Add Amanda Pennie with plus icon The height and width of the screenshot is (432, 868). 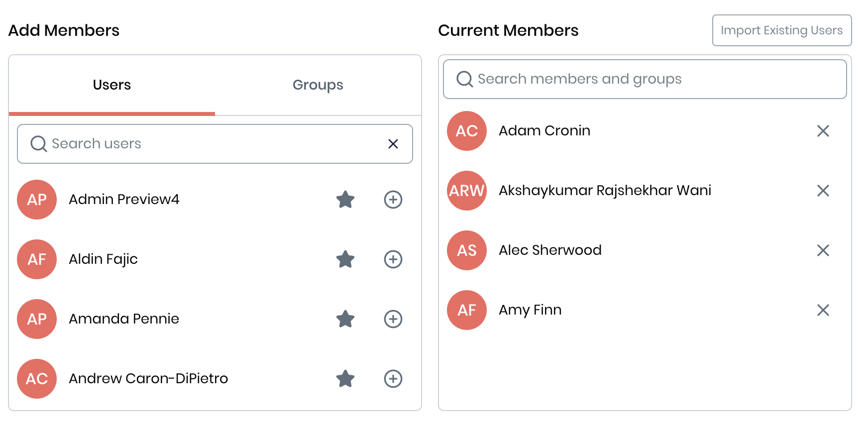[393, 319]
